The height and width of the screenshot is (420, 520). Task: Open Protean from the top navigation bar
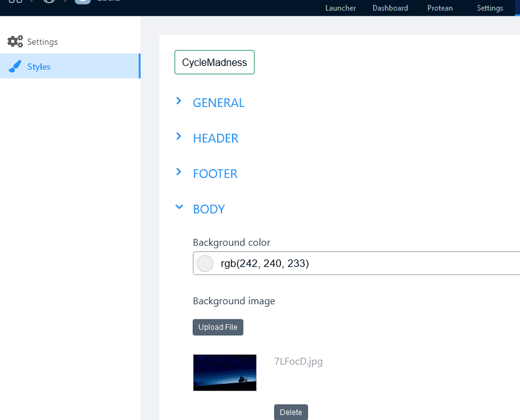(440, 8)
